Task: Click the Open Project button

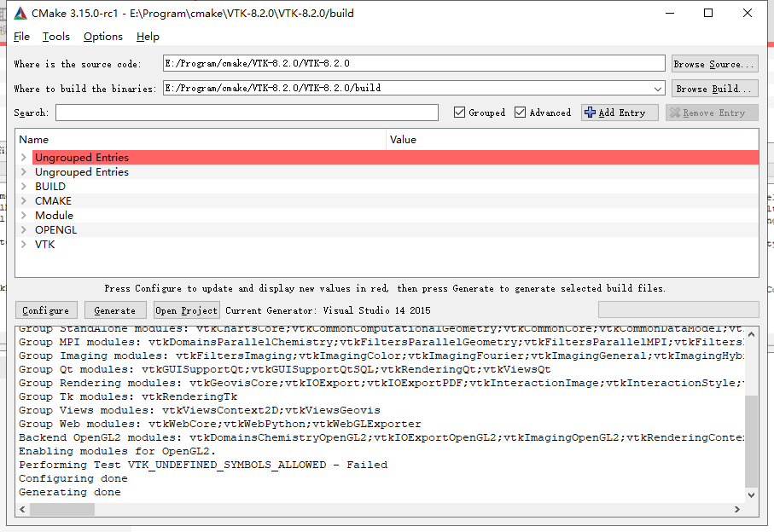Action: coord(187,310)
